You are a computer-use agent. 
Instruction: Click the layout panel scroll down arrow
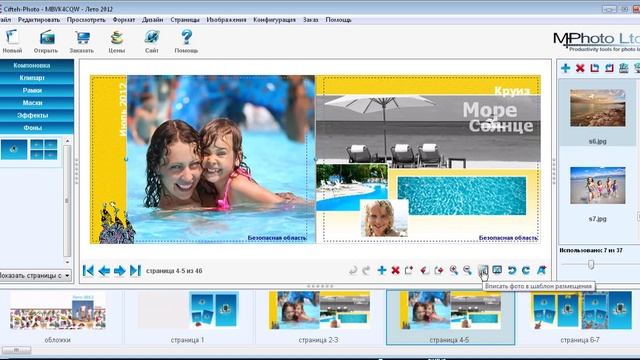[x=67, y=262]
